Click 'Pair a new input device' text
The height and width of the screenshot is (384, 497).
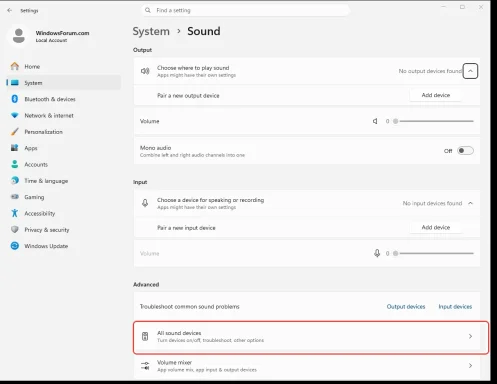186,228
